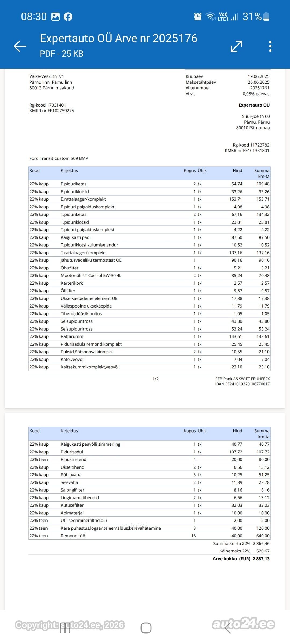Select invoice total 2 887,13

pyautogui.click(x=261, y=559)
